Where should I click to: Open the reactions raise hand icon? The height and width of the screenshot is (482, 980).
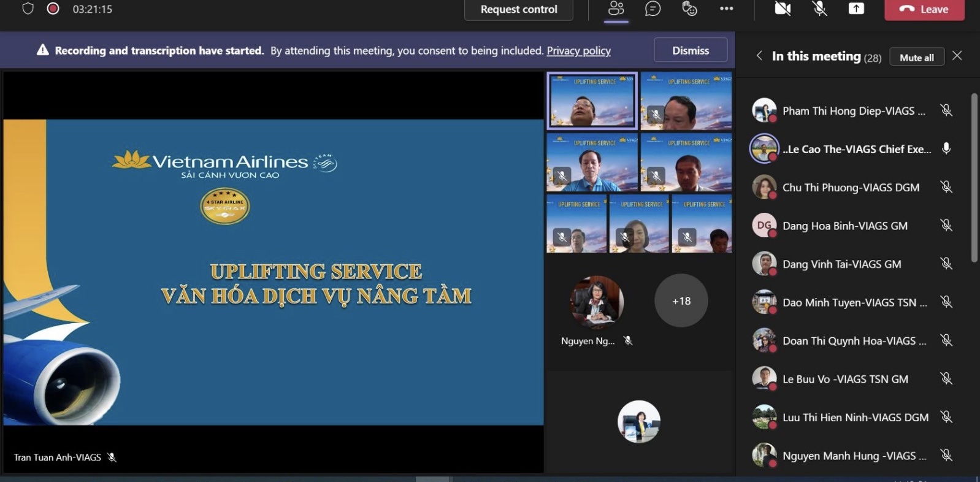tap(689, 9)
